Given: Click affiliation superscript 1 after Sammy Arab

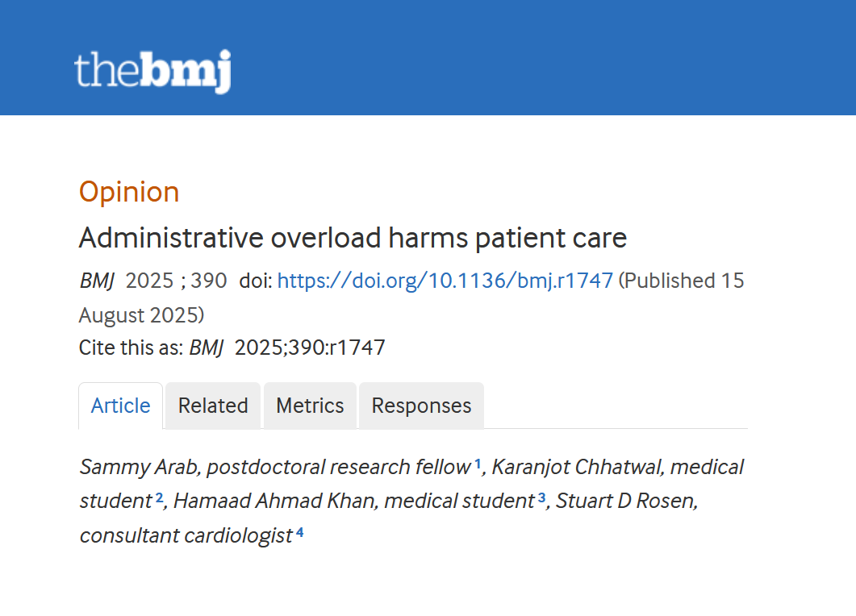Looking at the screenshot, I should (x=477, y=461).
